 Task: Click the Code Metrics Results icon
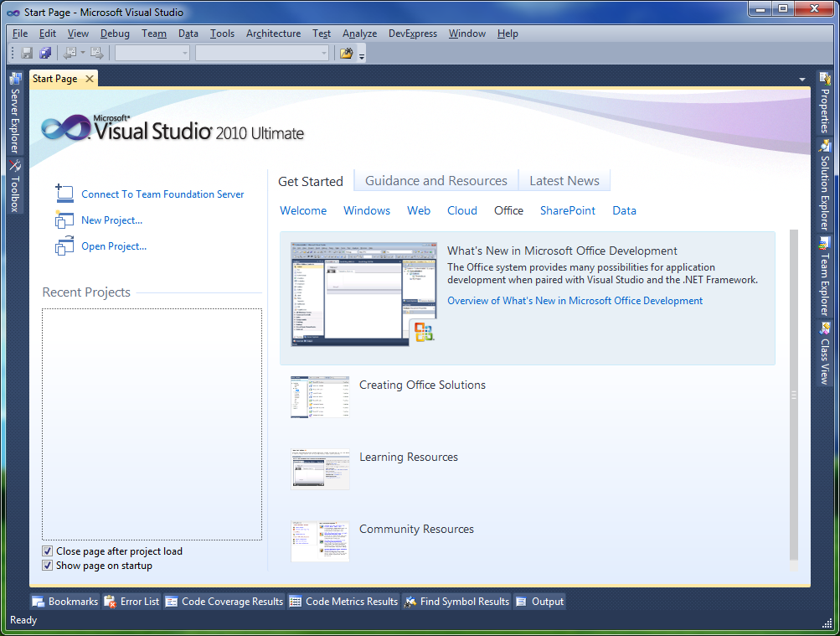point(295,602)
